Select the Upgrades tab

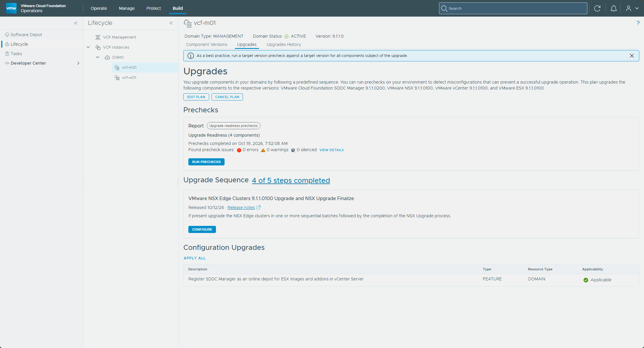point(247,44)
